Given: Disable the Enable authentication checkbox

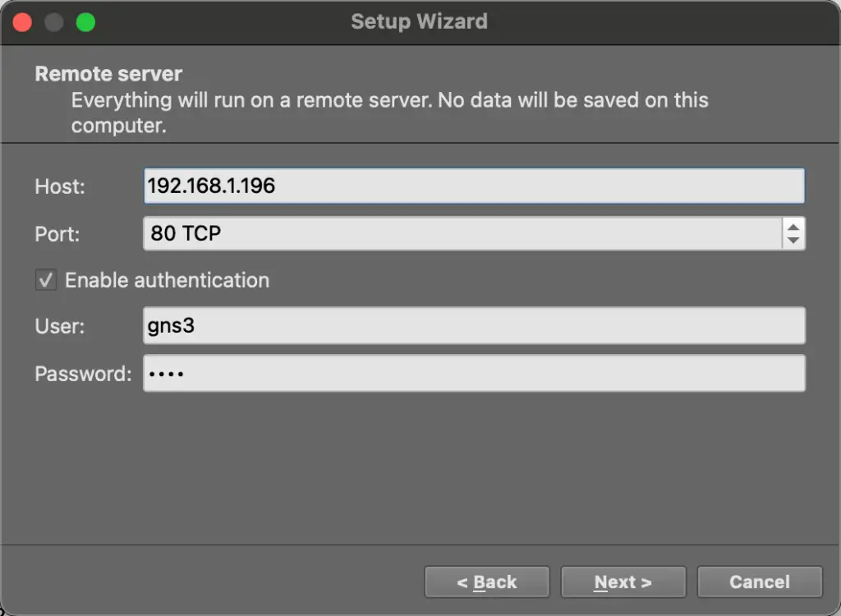Looking at the screenshot, I should click(x=45, y=279).
